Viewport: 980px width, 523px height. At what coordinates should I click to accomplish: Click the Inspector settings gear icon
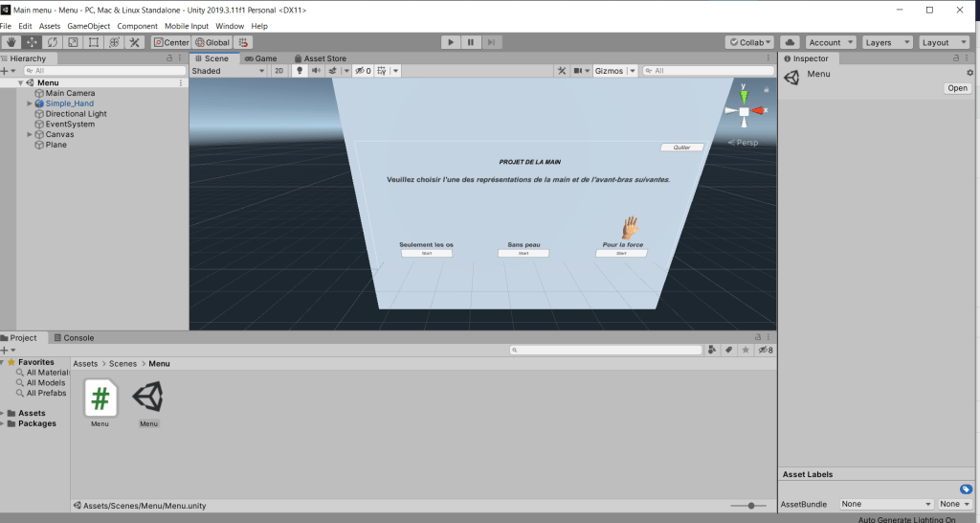point(969,73)
